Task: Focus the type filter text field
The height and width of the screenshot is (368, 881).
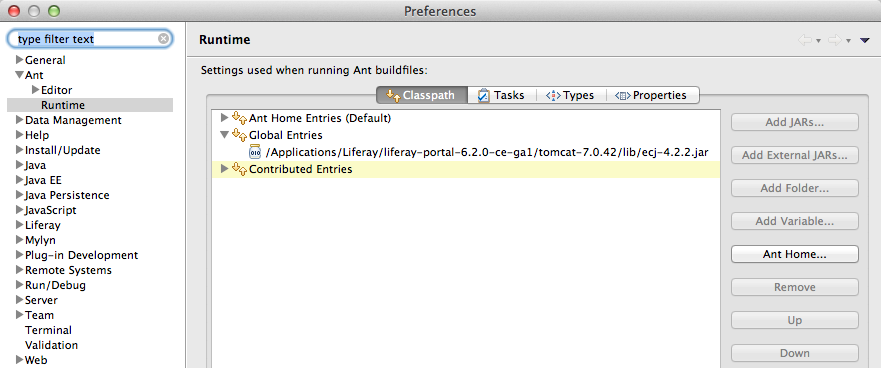Action: click(x=86, y=39)
